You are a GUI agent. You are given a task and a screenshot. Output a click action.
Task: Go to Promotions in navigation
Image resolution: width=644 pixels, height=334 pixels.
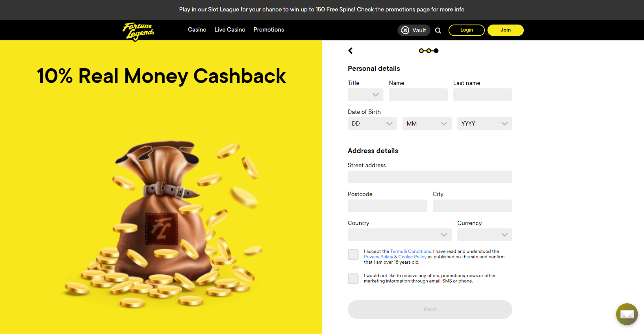click(269, 30)
